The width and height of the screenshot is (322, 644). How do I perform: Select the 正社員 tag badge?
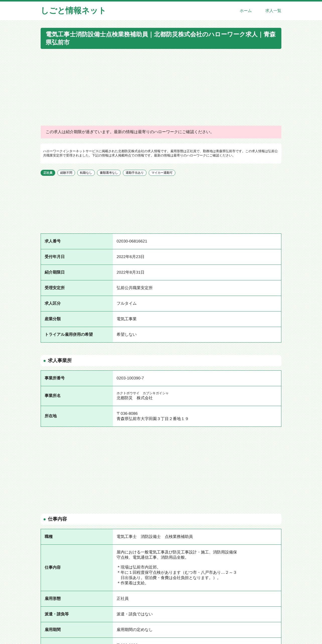[x=48, y=173]
